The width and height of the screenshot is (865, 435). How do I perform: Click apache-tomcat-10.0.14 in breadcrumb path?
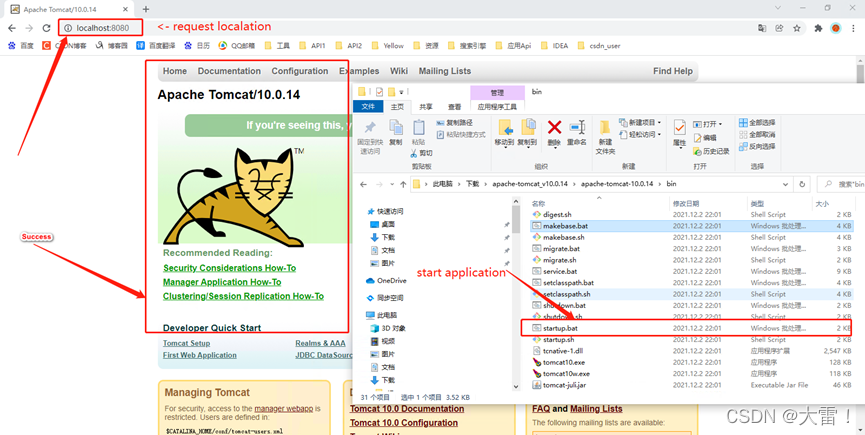click(x=617, y=184)
